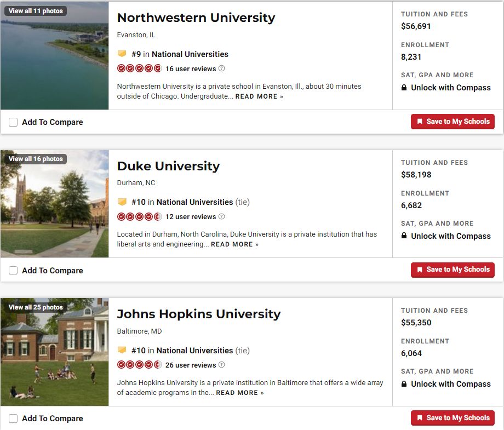Expand Duke University's description via READ MORE
The image size is (504, 430).
(234, 244)
